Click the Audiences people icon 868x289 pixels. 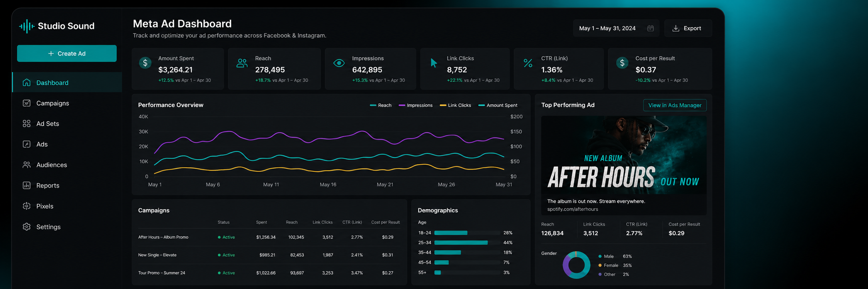click(26, 165)
